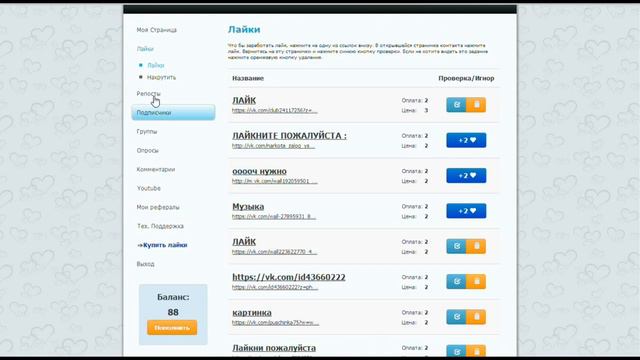Viewport: 640px width, 360px height.
Task: Click the Название column header
Action: point(248,78)
